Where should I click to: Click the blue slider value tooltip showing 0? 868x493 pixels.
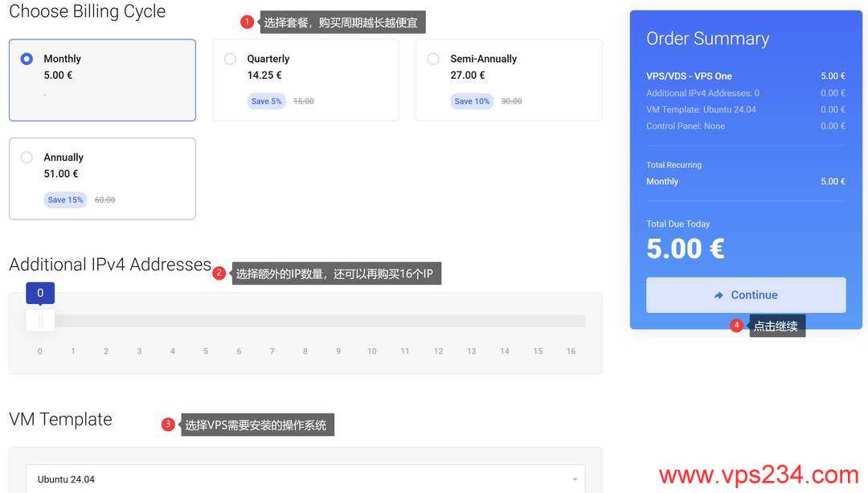coord(40,293)
